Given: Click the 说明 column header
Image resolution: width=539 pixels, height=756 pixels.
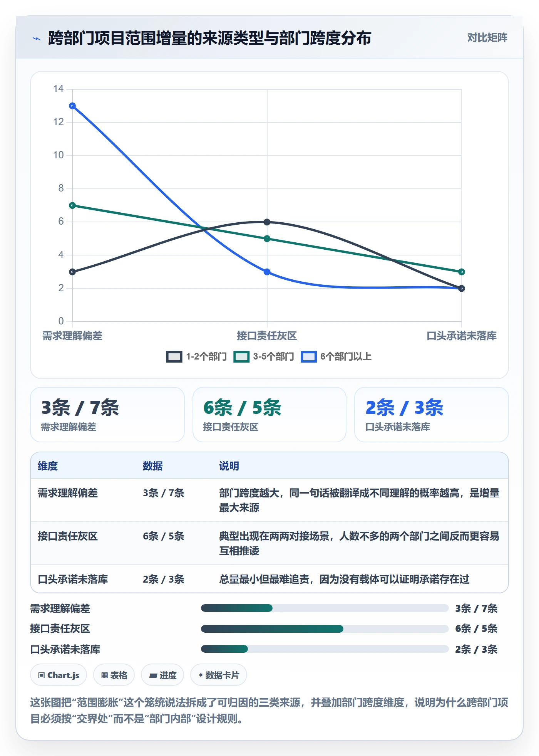Looking at the screenshot, I should pos(229,466).
